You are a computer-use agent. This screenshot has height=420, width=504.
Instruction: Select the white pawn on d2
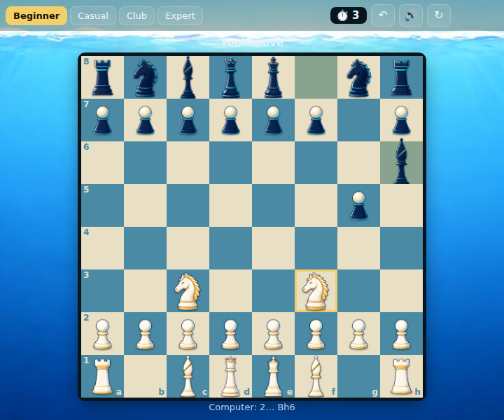pos(230,334)
